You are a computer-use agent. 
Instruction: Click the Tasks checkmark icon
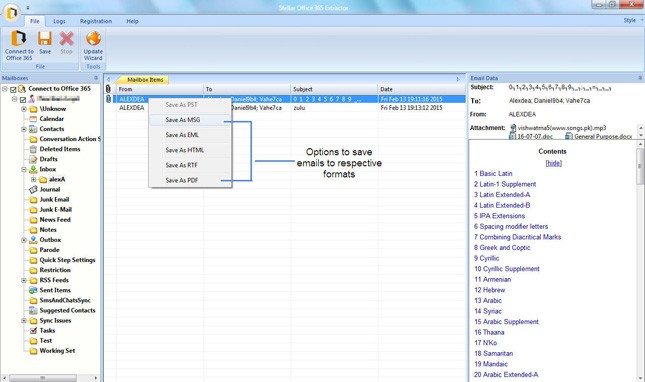pos(33,331)
